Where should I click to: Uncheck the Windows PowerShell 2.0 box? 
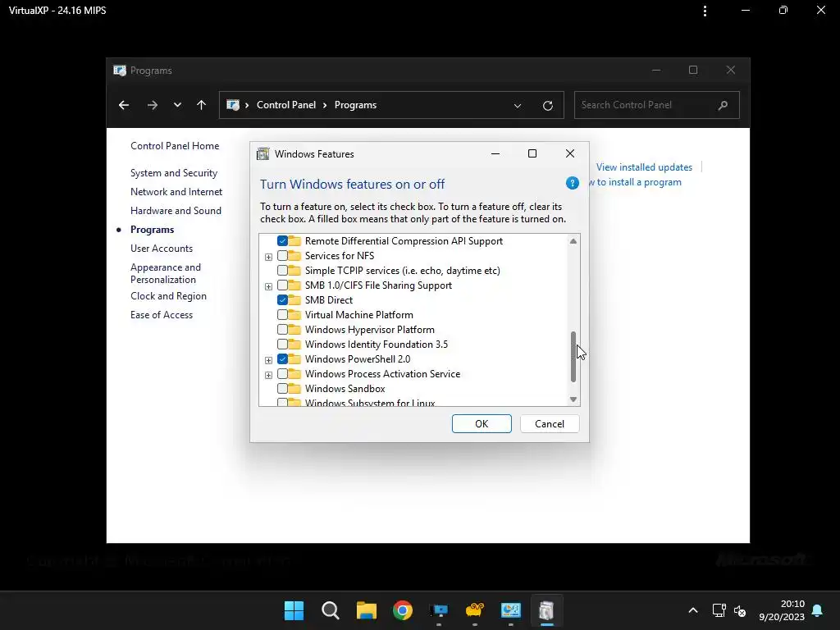(x=282, y=359)
